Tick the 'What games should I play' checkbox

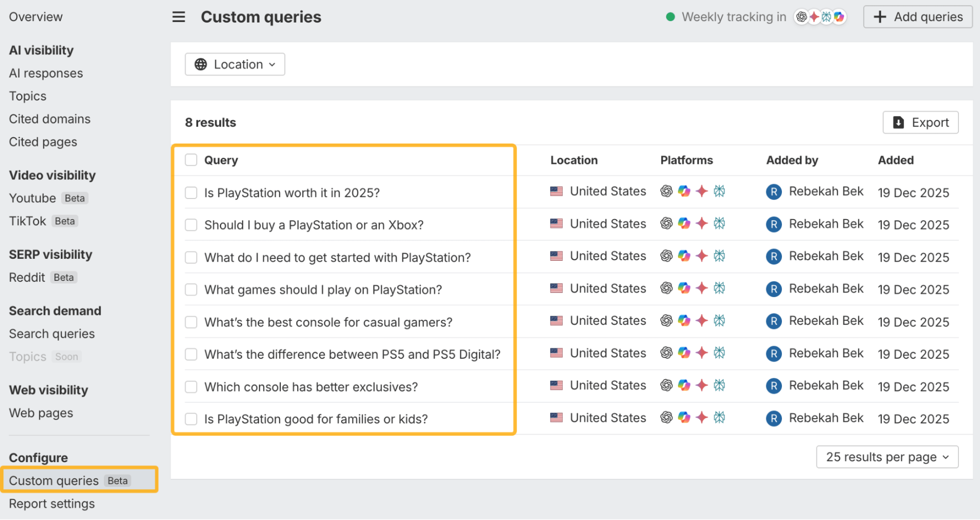(191, 290)
